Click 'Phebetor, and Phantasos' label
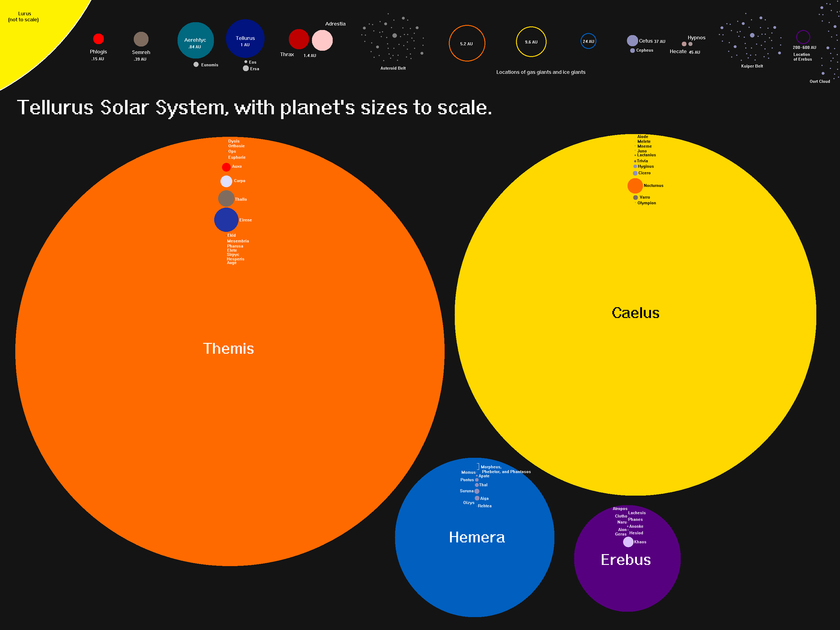The image size is (840, 630). tap(506, 472)
